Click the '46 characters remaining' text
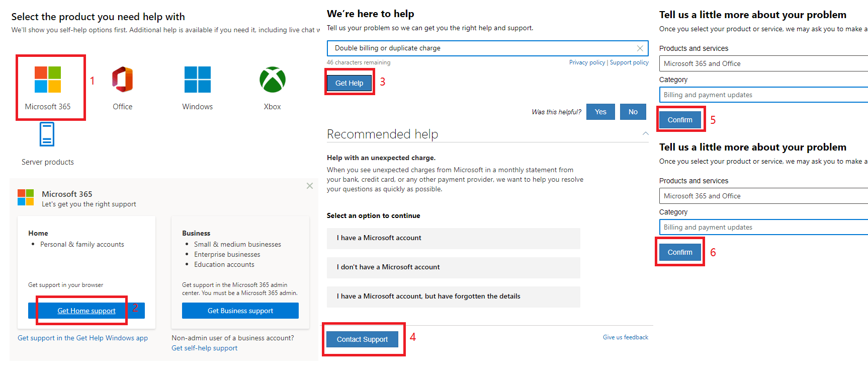 point(359,62)
